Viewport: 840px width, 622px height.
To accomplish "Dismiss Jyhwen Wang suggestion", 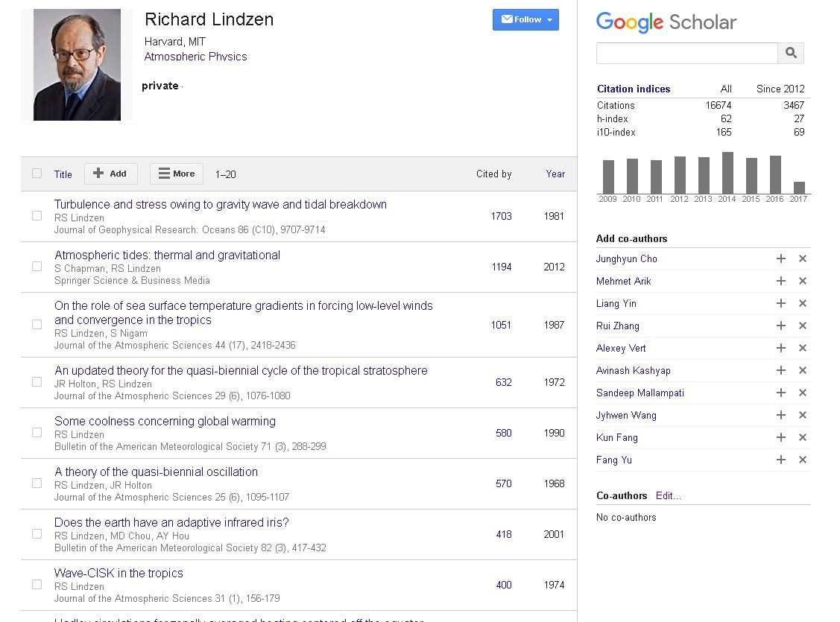I will [x=803, y=415].
